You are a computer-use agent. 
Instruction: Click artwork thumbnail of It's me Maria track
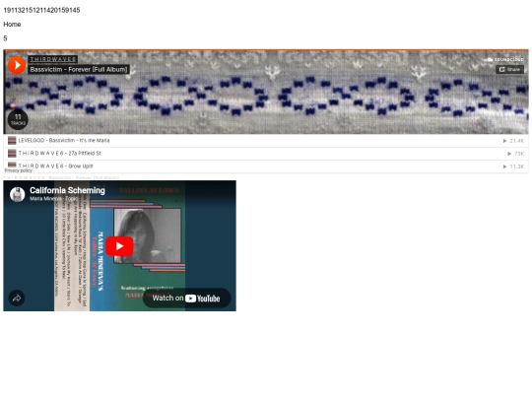pyautogui.click(x=12, y=141)
